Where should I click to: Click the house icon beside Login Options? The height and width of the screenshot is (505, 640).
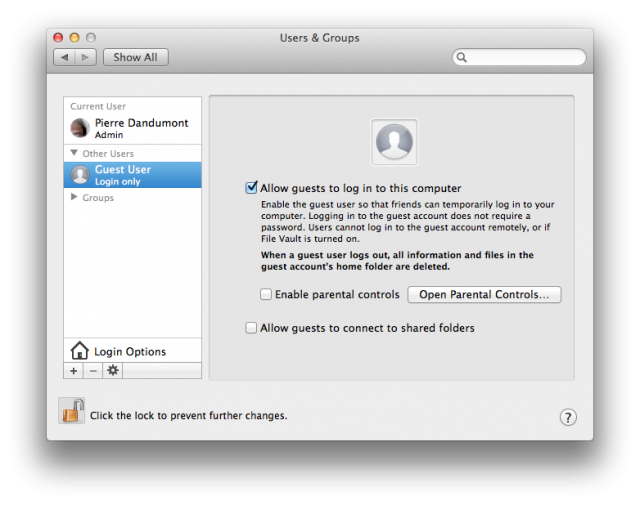point(79,350)
